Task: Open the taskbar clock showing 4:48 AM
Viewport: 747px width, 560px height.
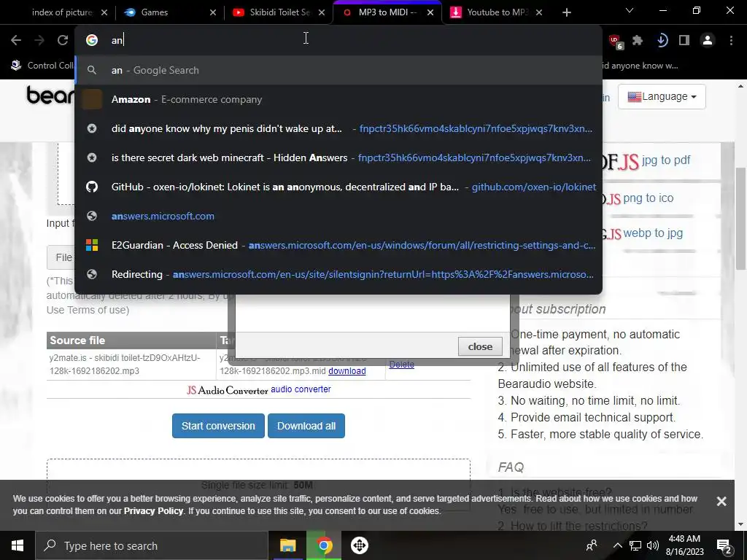Action: [684, 545]
